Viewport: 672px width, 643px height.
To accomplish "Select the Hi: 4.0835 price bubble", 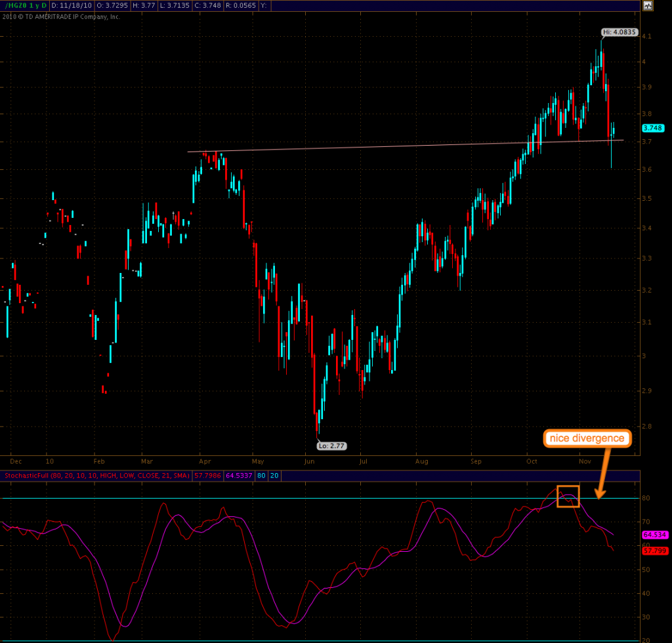I will pos(619,32).
